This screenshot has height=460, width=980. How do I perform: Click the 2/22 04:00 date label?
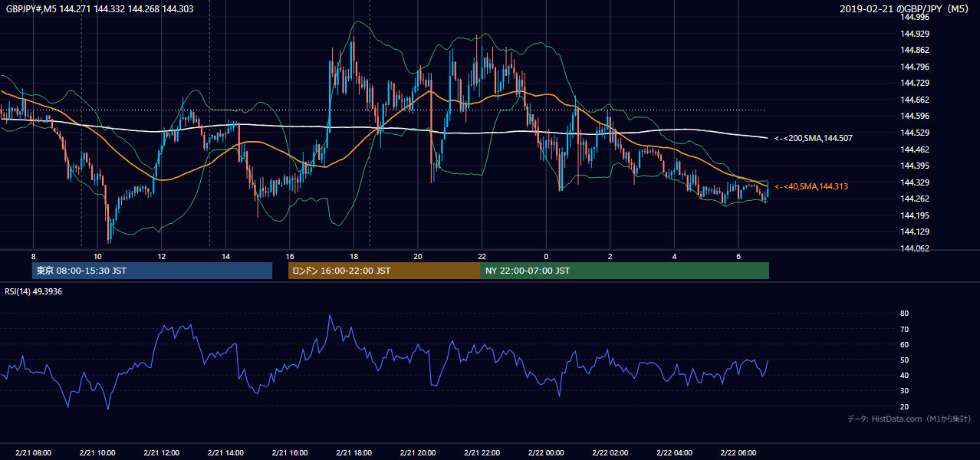click(x=674, y=453)
